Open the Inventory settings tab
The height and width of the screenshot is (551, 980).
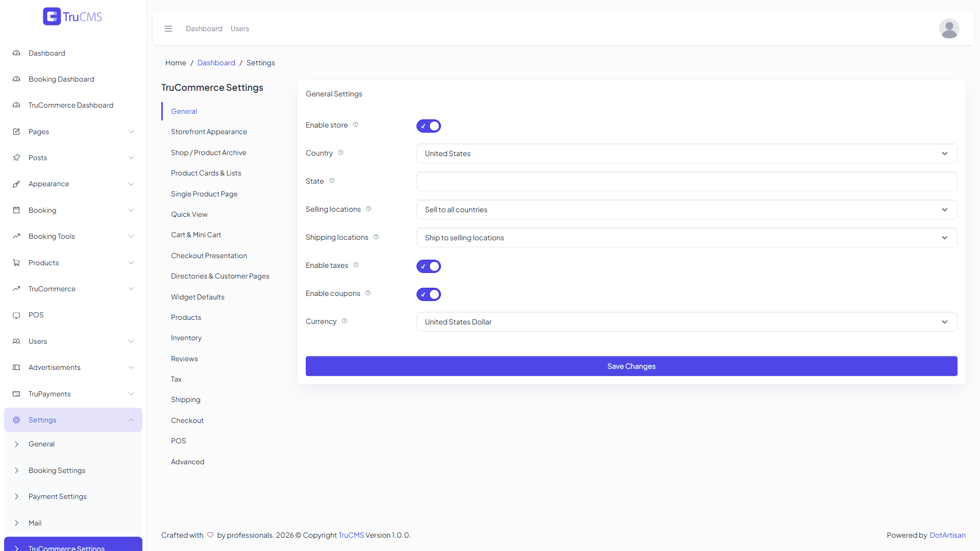186,338
